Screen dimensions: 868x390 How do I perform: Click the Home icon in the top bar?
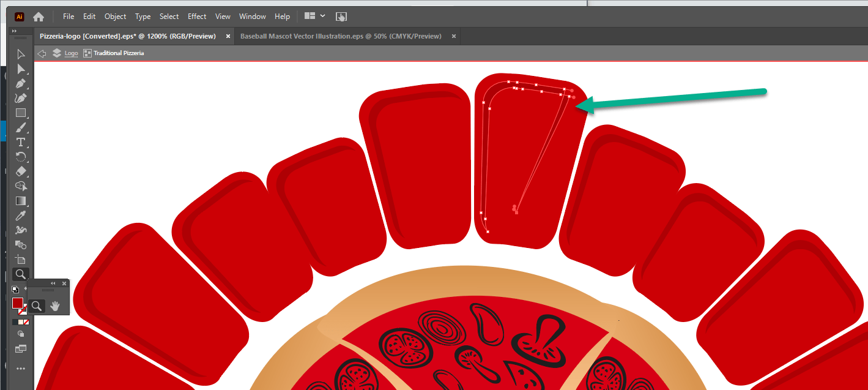click(39, 17)
